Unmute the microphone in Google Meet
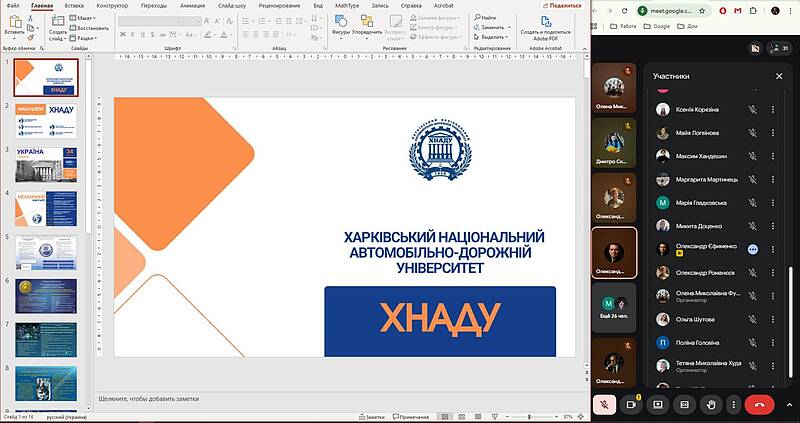This screenshot has height=423, width=800. pos(604,404)
